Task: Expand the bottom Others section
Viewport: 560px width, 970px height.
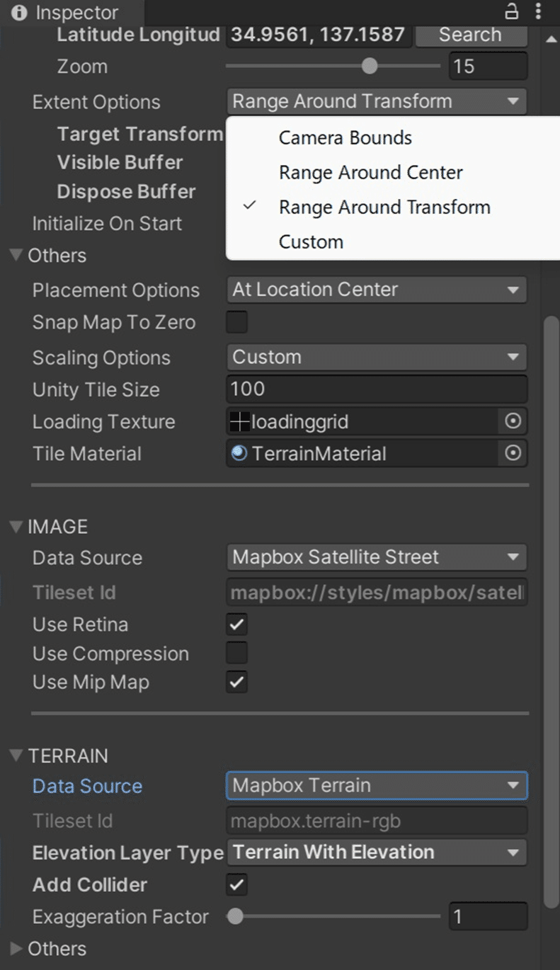Action: [x=15, y=949]
